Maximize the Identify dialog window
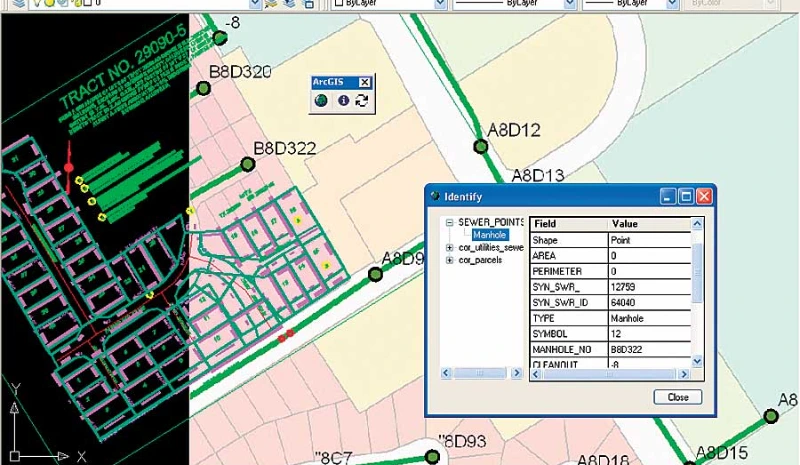The width and height of the screenshot is (800, 465). [687, 197]
